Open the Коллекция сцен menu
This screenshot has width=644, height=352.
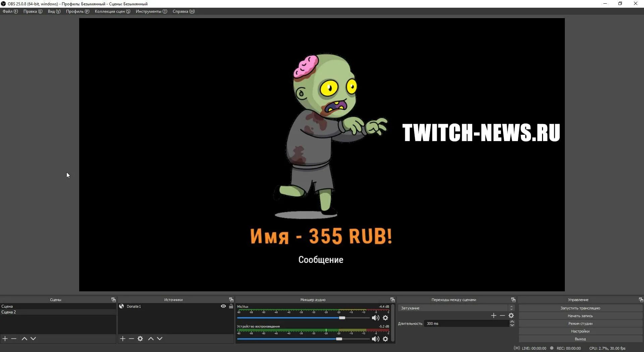point(113,11)
